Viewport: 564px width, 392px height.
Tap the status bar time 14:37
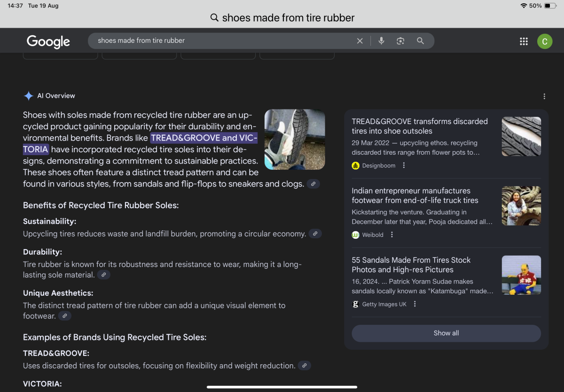pyautogui.click(x=15, y=6)
